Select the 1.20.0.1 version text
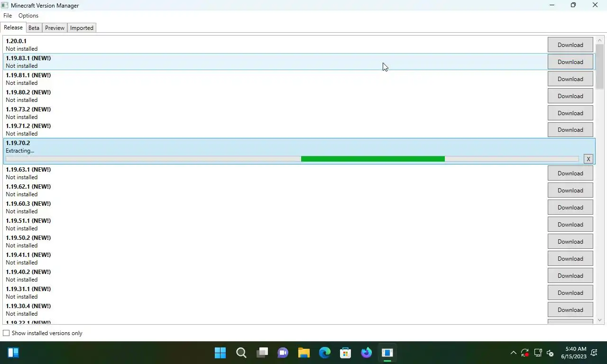 coord(16,41)
